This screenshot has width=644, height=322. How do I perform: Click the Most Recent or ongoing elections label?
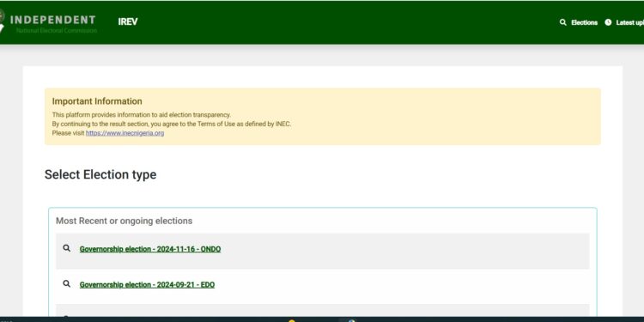(x=124, y=221)
